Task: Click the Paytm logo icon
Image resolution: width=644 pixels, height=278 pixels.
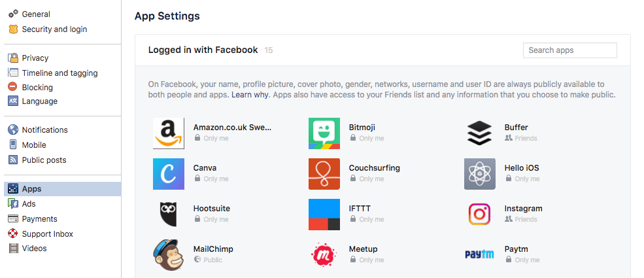Action: tap(479, 254)
